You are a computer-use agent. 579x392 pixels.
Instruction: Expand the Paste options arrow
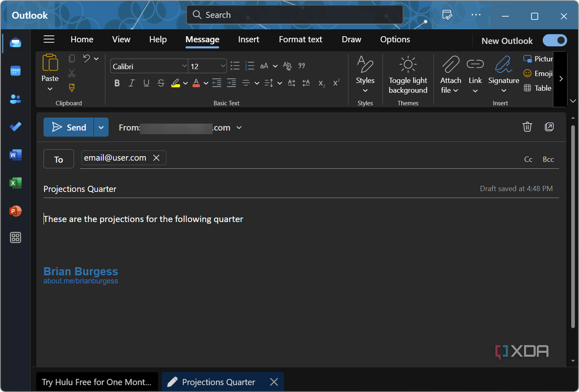tap(50, 89)
